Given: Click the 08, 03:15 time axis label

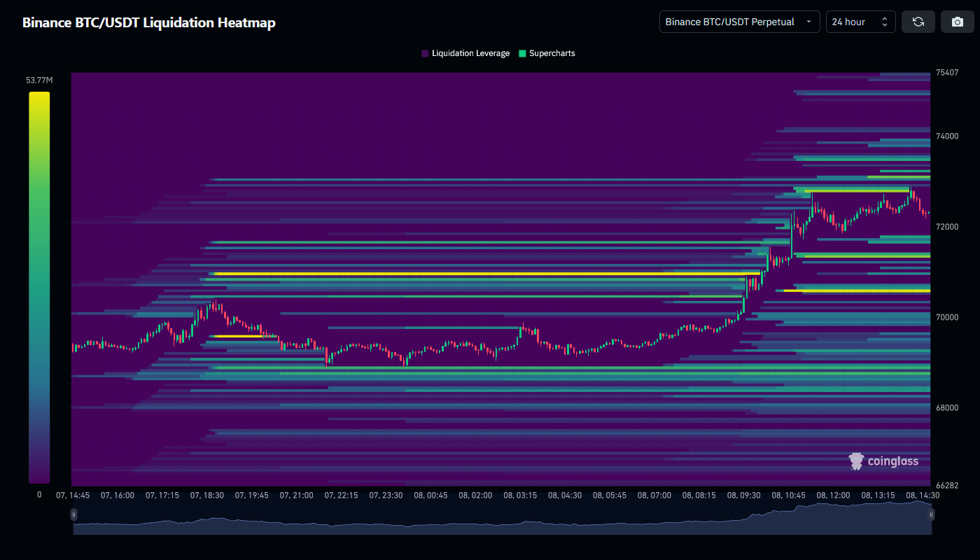Looking at the screenshot, I should pyautogui.click(x=520, y=495).
